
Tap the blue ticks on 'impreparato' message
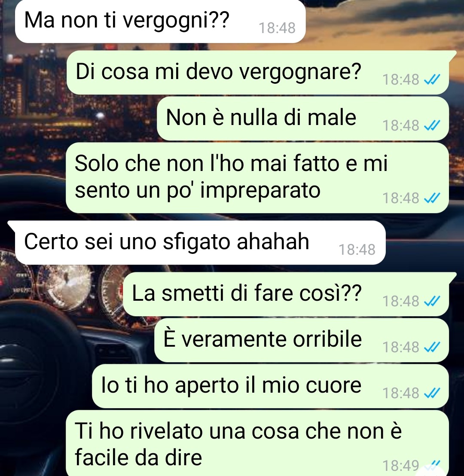[432, 198]
